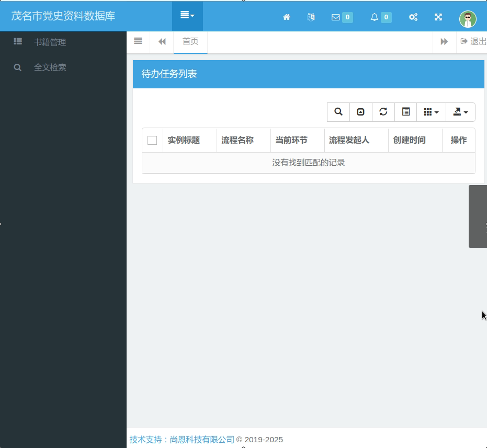The image size is (487, 448).
Task: Toggle the detailed list view icon
Action: [x=405, y=111]
